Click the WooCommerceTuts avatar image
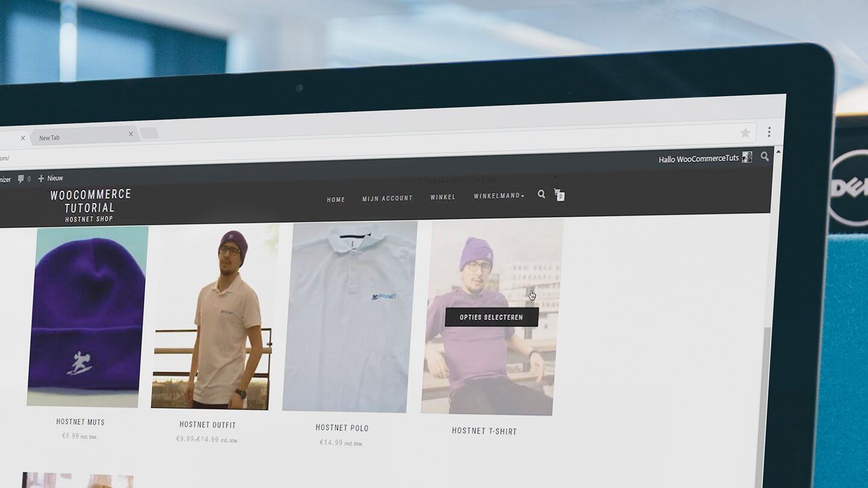This screenshot has width=868, height=488. tap(747, 157)
